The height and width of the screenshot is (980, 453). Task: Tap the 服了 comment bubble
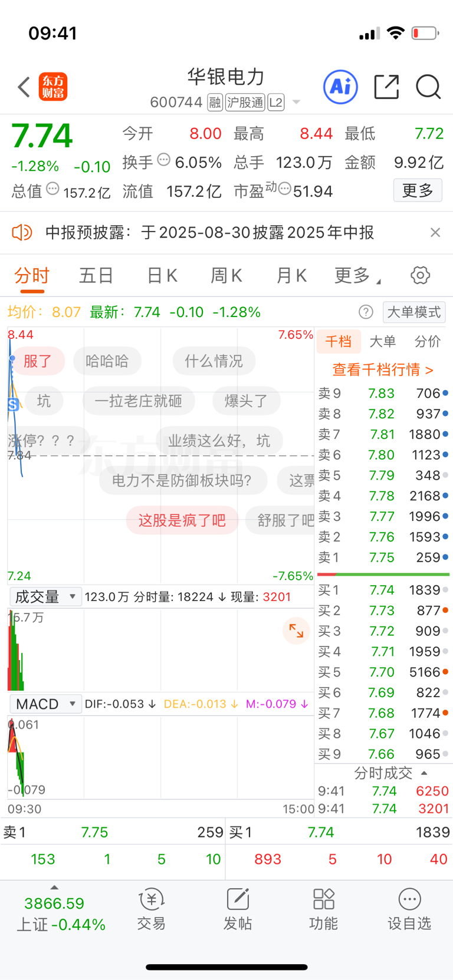(38, 361)
